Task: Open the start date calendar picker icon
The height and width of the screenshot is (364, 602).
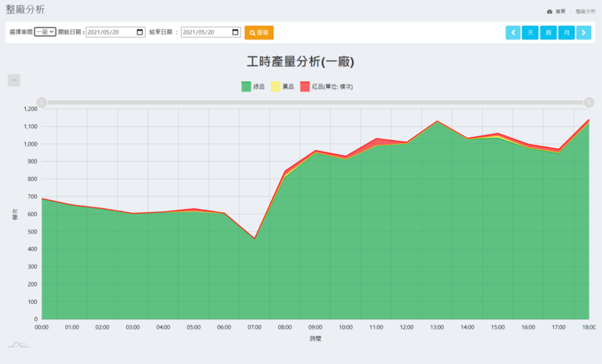Action: coord(140,32)
